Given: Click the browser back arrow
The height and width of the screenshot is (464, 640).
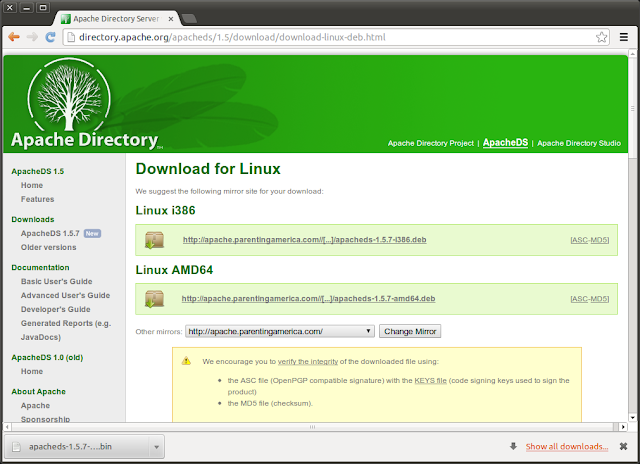Looking at the screenshot, I should click(14, 37).
